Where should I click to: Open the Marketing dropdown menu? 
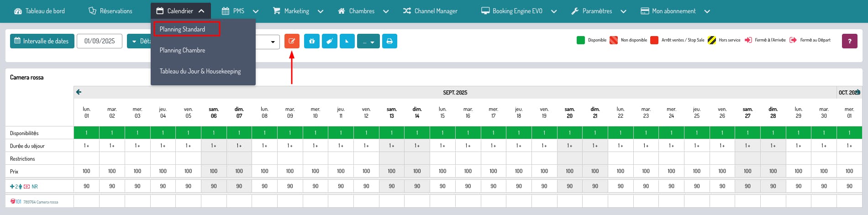point(298,11)
